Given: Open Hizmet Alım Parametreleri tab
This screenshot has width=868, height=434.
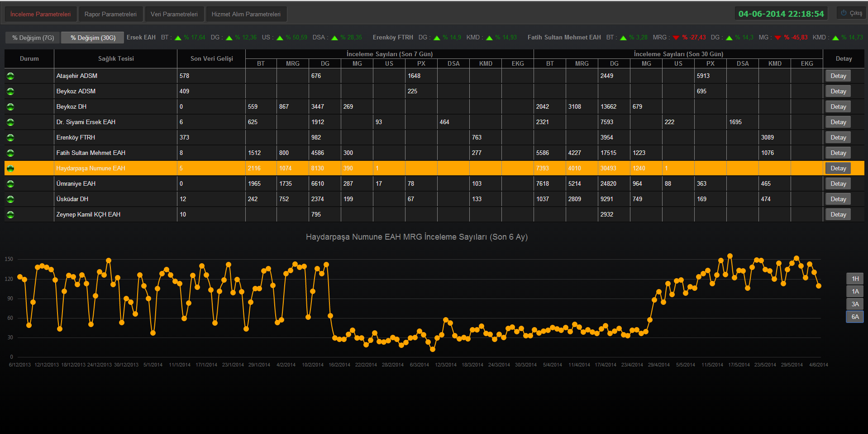Looking at the screenshot, I should [246, 14].
